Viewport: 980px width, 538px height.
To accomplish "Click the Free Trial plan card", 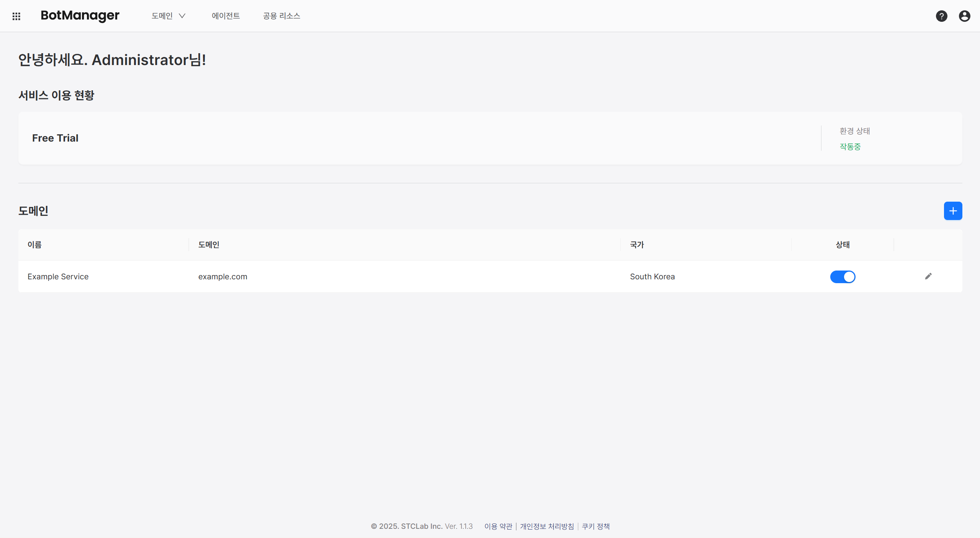I will [55, 138].
